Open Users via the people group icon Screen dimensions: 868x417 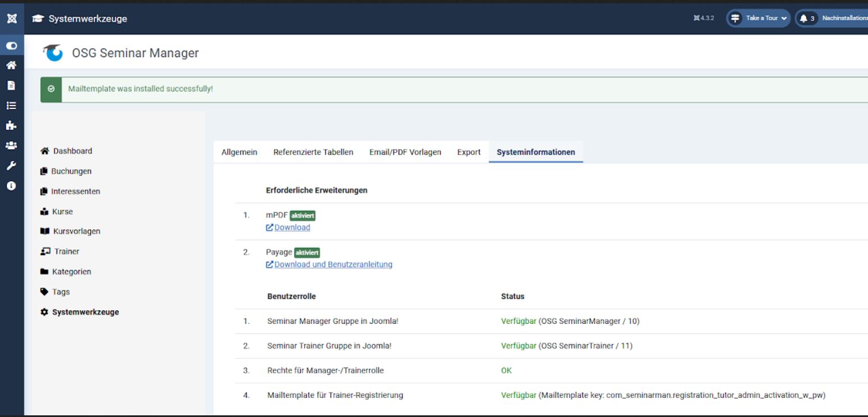pos(11,146)
